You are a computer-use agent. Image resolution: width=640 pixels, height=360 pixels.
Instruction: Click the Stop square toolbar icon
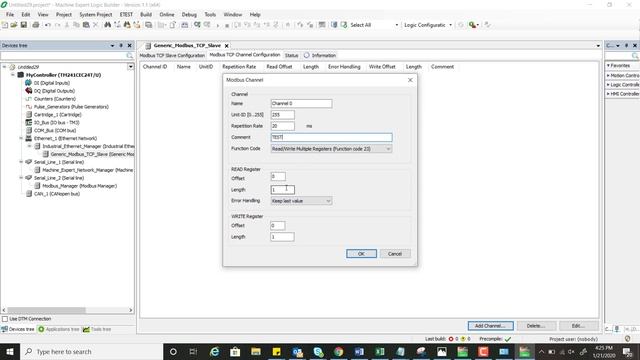click(x=227, y=25)
